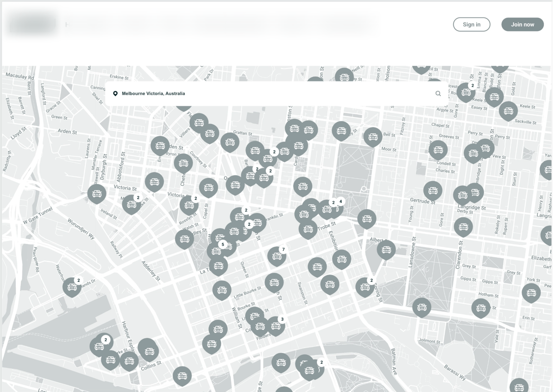Screen dimensions: 553x392
Task: Select car marker near Dryburgh and Victoria St
Action: [x=97, y=194]
